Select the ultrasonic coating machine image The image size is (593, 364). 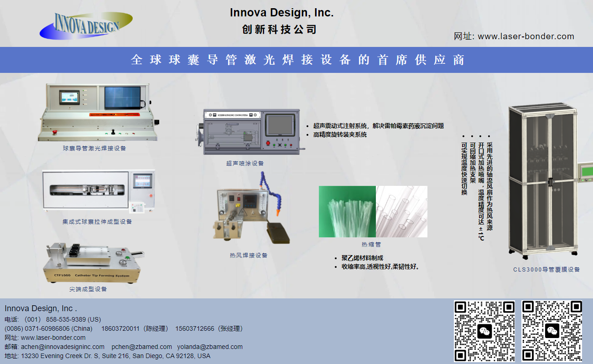(251, 132)
